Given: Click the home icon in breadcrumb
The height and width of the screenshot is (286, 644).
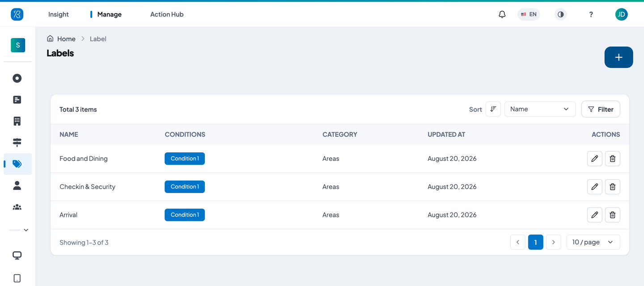Looking at the screenshot, I should coord(50,38).
